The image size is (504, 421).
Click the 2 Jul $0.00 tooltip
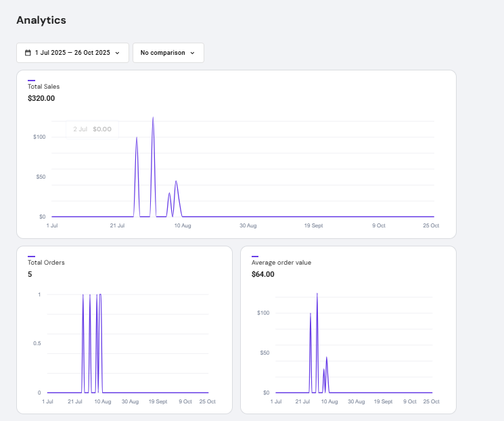pyautogui.click(x=92, y=129)
